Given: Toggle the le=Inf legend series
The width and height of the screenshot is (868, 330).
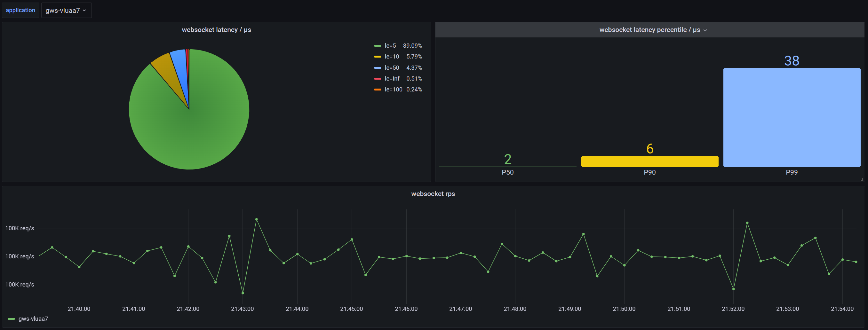Looking at the screenshot, I should (x=392, y=79).
